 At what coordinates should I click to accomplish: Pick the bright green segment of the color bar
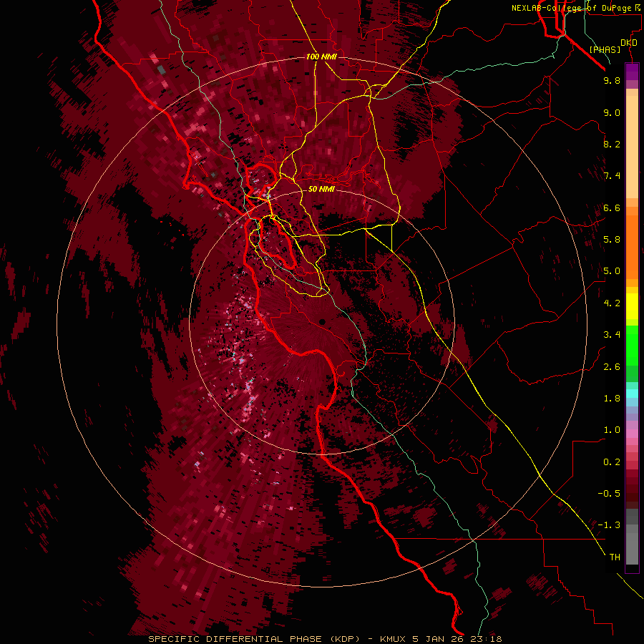click(632, 347)
